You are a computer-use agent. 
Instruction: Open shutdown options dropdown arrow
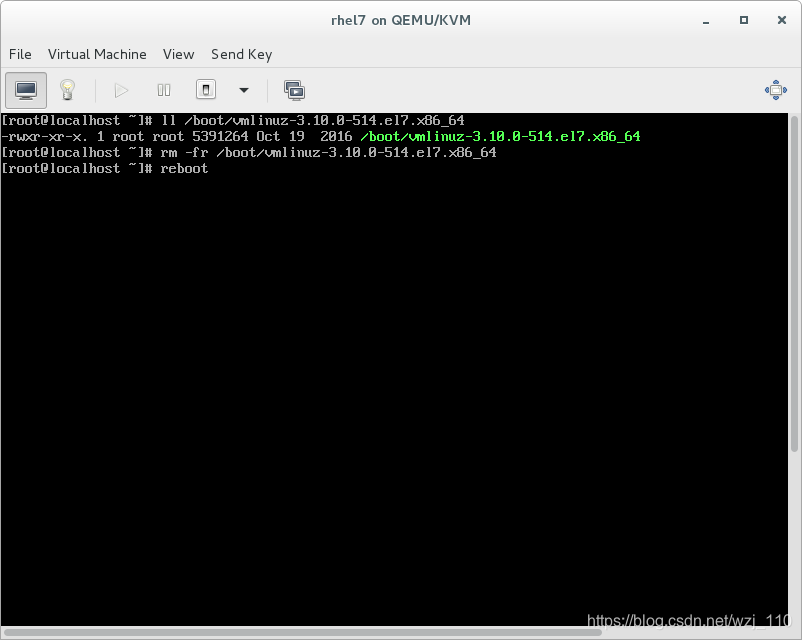click(x=244, y=91)
